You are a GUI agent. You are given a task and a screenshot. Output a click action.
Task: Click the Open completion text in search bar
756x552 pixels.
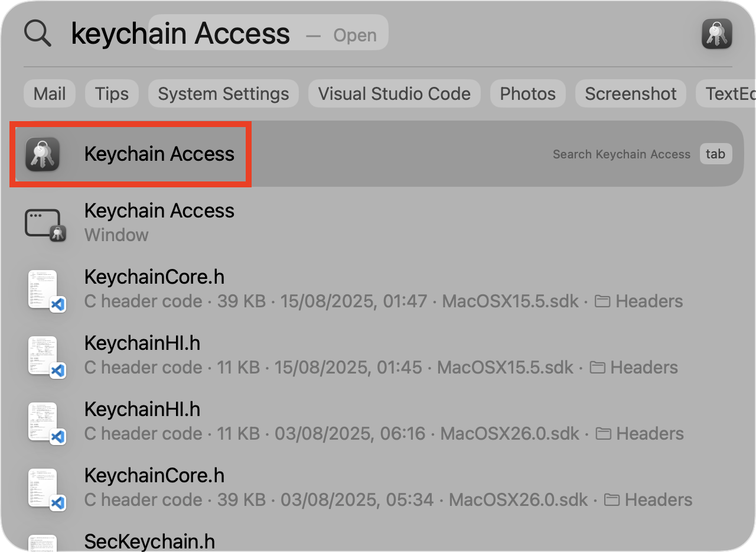(x=354, y=35)
